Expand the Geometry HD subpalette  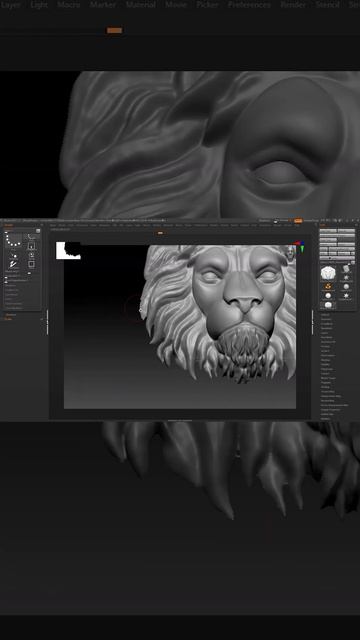(x=328, y=342)
